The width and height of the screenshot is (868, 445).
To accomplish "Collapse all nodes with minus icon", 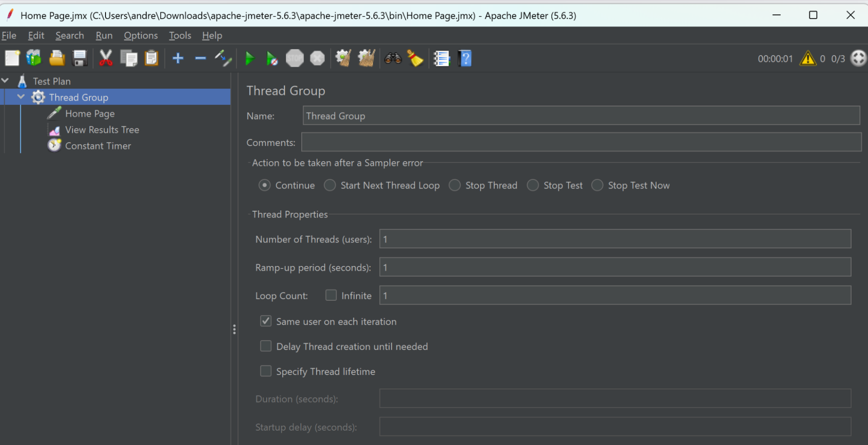I will coord(200,58).
